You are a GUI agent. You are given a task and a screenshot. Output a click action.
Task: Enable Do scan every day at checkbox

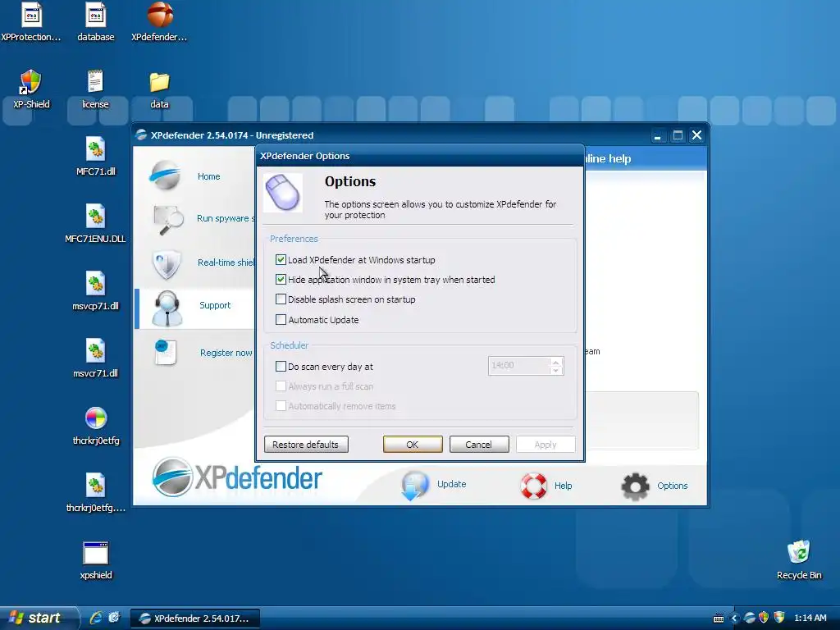click(x=281, y=367)
